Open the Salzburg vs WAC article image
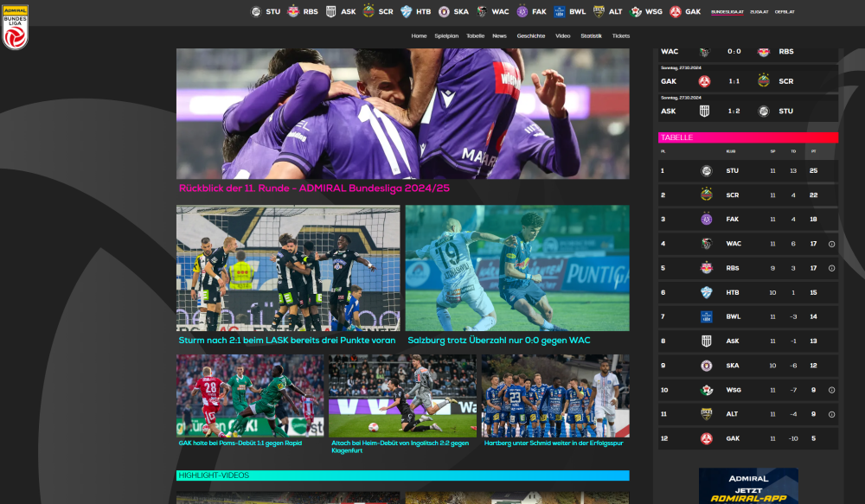The height and width of the screenshot is (504, 865). (x=517, y=268)
